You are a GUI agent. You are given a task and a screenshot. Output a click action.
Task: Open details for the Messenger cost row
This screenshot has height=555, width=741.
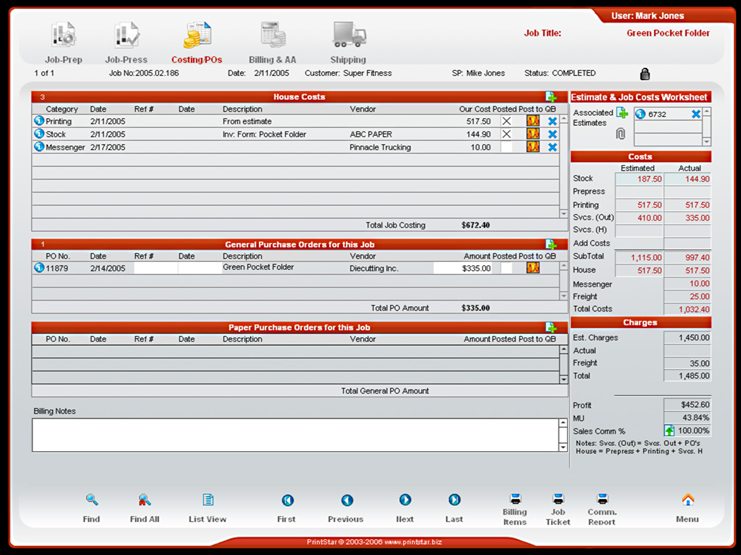pos(39,147)
